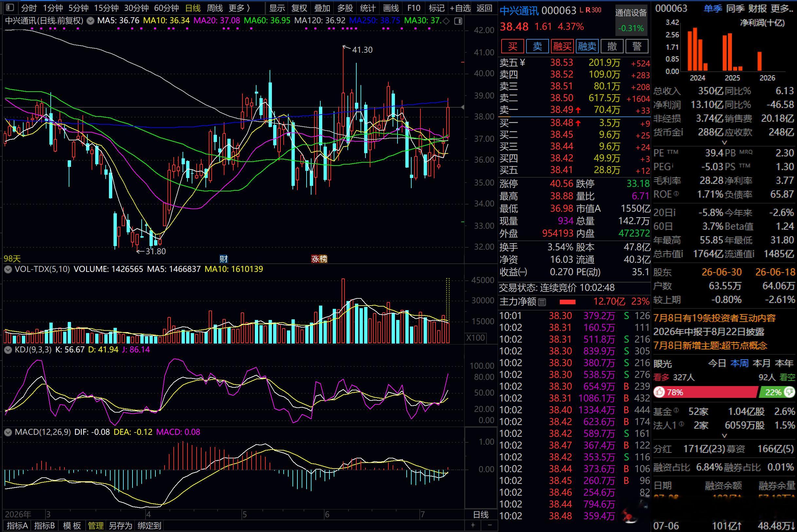797x532 pixels.
Task: Toggle the right panel icon beside MA30
Action: tap(458, 21)
